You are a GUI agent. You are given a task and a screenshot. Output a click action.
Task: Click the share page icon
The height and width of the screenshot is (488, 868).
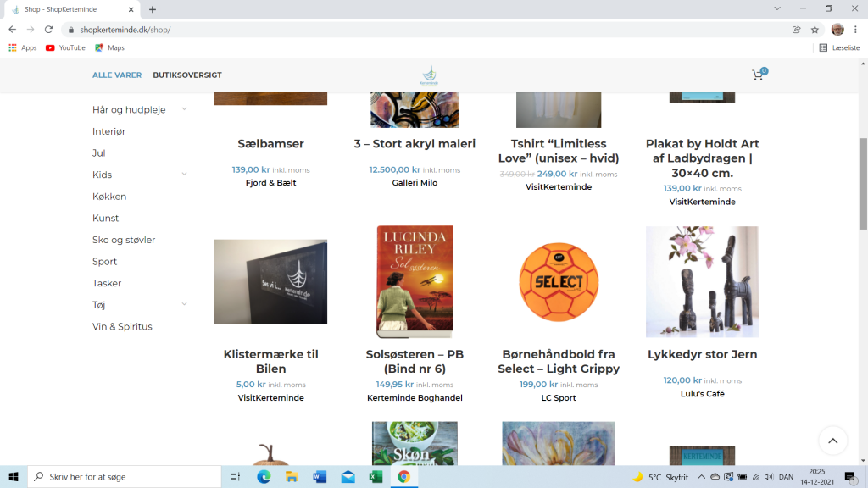click(797, 30)
